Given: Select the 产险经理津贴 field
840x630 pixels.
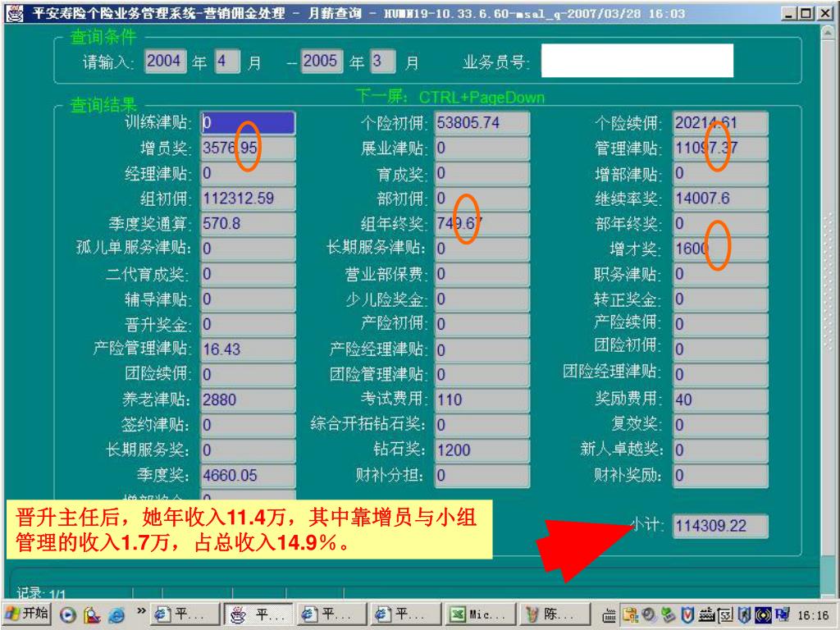Looking at the screenshot, I should (482, 349).
